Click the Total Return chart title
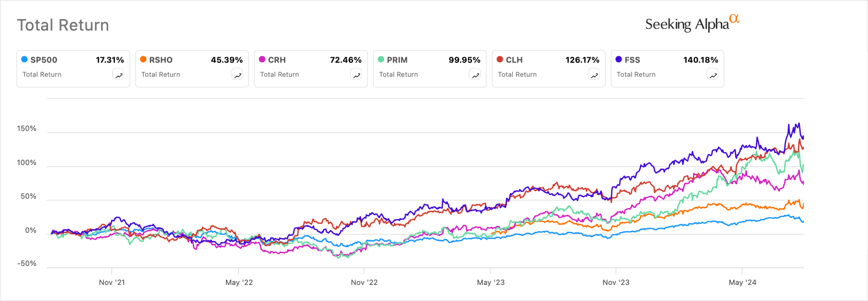The height and width of the screenshot is (301, 868). pyautogui.click(x=63, y=25)
